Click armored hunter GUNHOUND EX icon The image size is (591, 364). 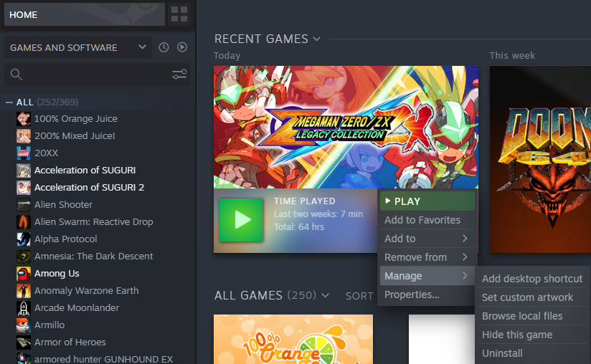(24, 358)
